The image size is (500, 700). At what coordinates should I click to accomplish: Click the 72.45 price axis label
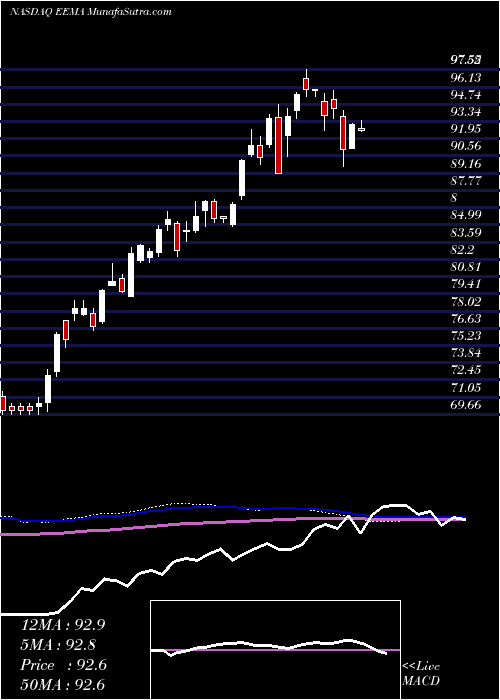click(466, 370)
